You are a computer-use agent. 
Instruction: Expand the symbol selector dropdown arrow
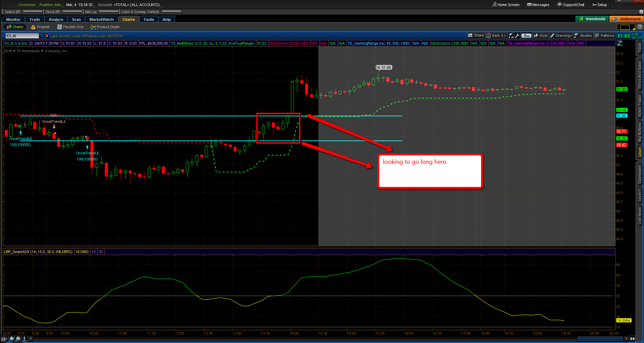click(x=42, y=36)
